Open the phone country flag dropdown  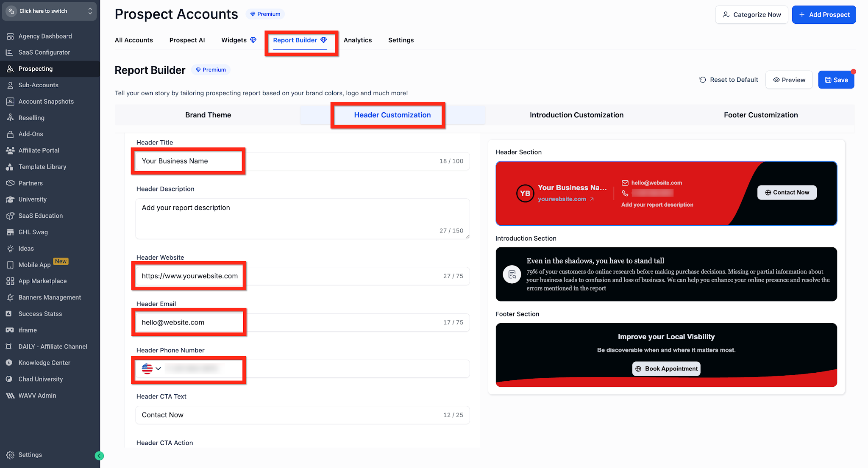click(x=151, y=369)
